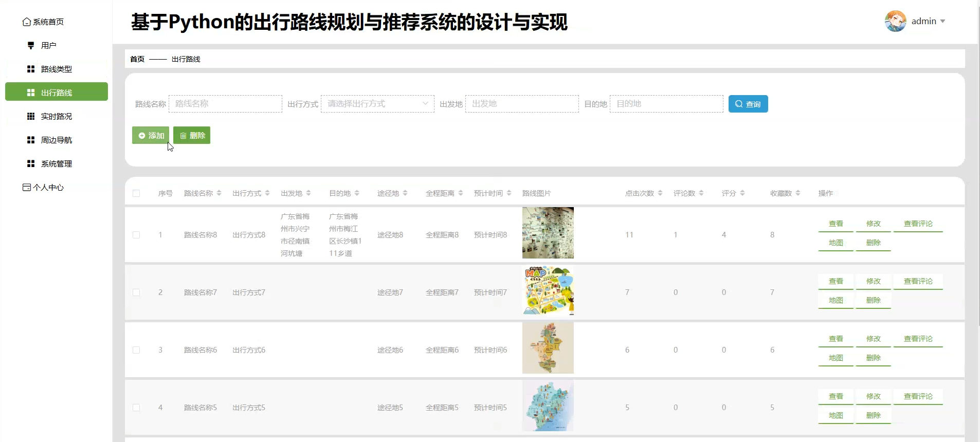Click into the 路线名称 search field

225,104
